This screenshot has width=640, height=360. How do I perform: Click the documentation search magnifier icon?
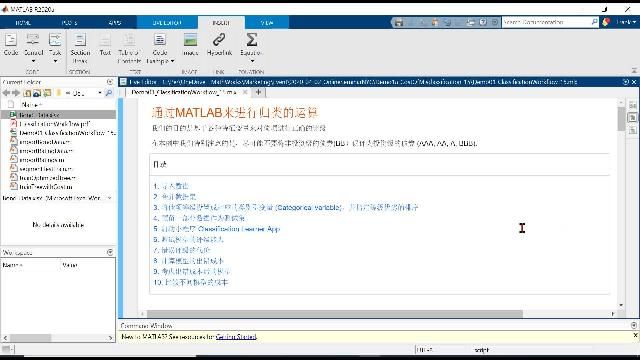point(594,22)
